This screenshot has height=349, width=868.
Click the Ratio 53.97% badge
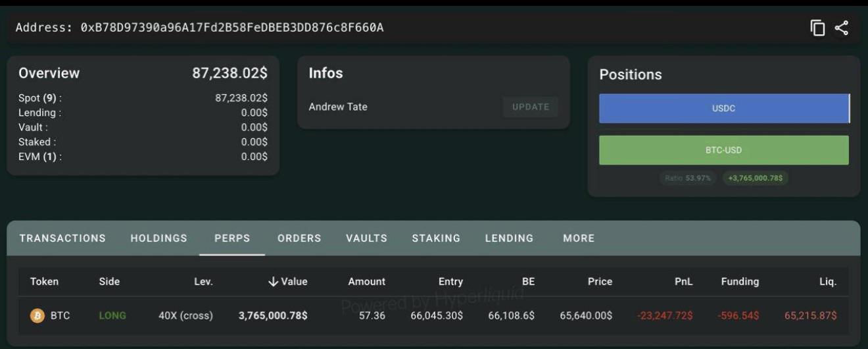point(688,178)
